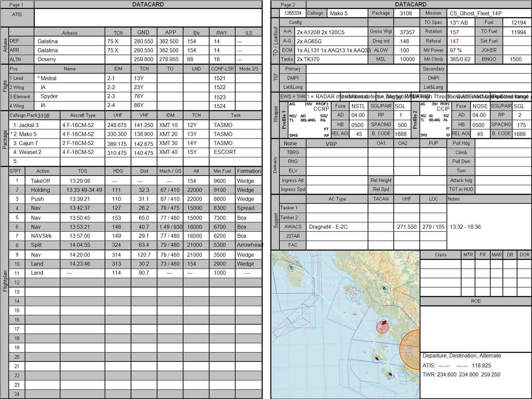Screen dimensions: 532x399
Task: Click the empty ATIS text field
Action: 148,18
